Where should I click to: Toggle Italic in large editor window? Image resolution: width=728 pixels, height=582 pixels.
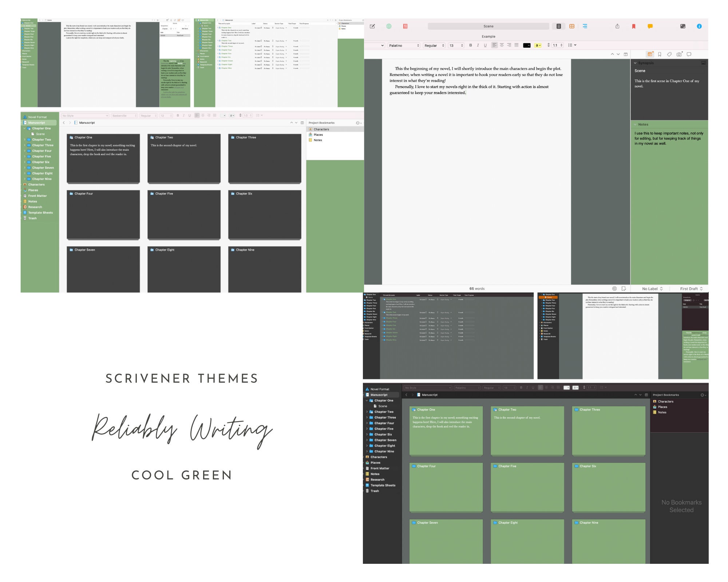[x=478, y=45]
